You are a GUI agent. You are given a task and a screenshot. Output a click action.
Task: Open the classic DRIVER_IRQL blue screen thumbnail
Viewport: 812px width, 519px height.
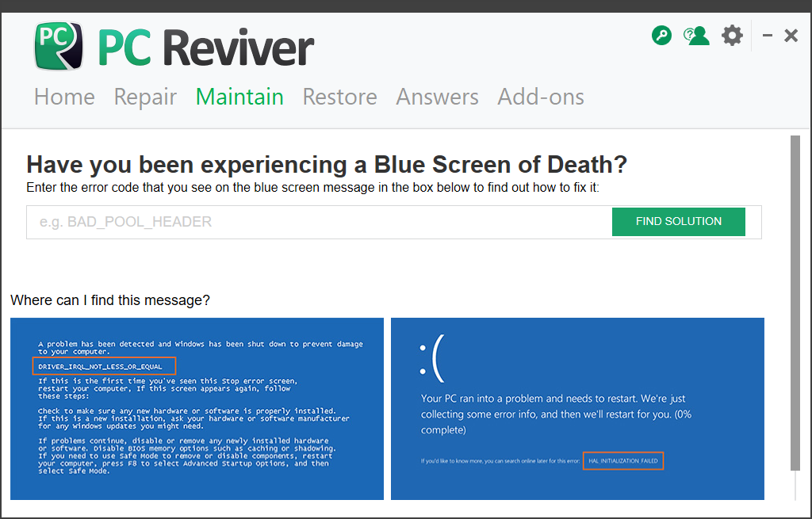click(x=197, y=409)
